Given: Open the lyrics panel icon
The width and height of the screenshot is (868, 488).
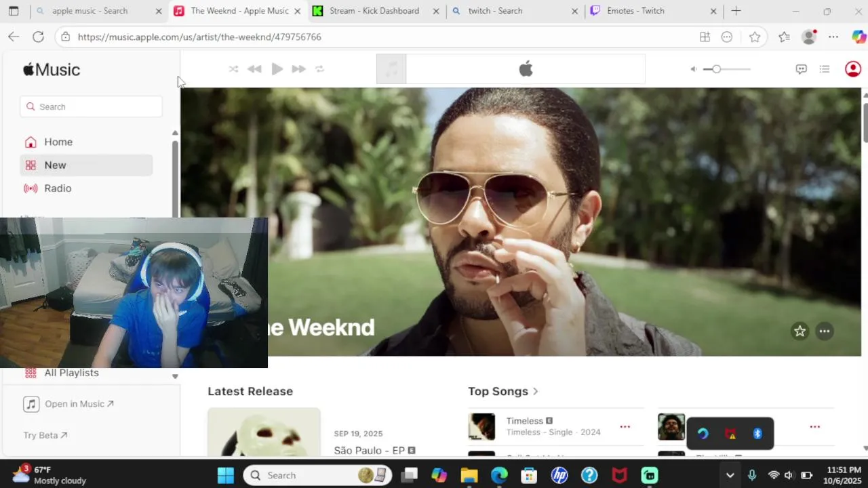Looking at the screenshot, I should 801,69.
